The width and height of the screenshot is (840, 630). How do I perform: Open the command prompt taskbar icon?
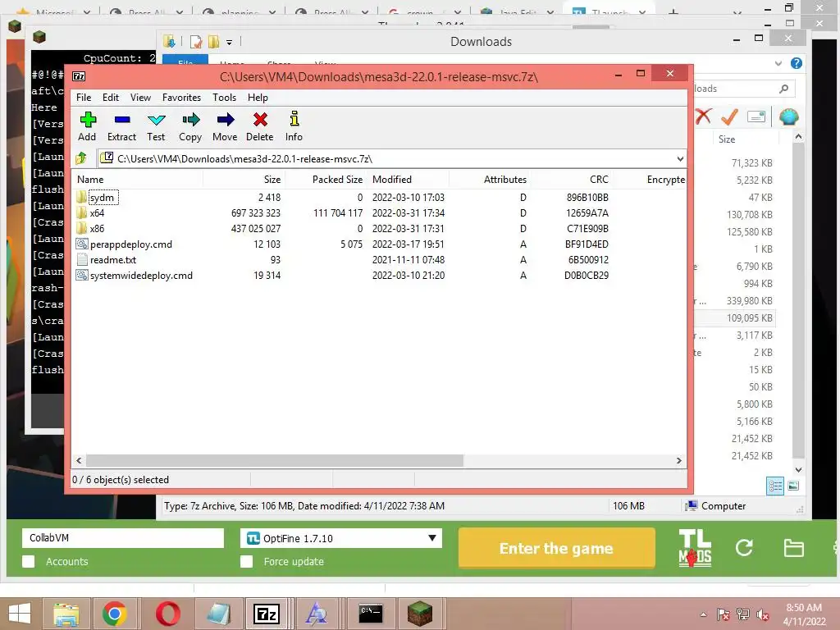point(370,614)
